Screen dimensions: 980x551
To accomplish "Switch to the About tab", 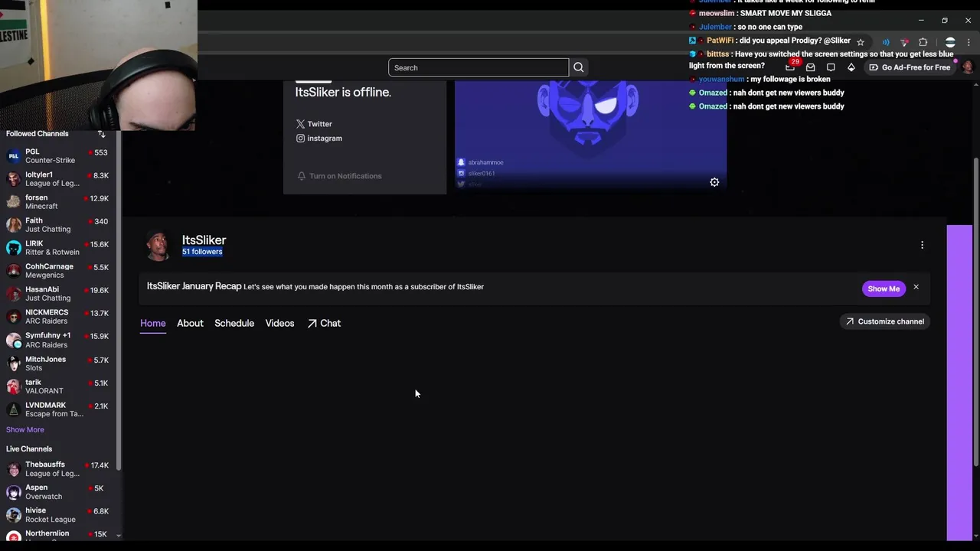I will point(190,324).
